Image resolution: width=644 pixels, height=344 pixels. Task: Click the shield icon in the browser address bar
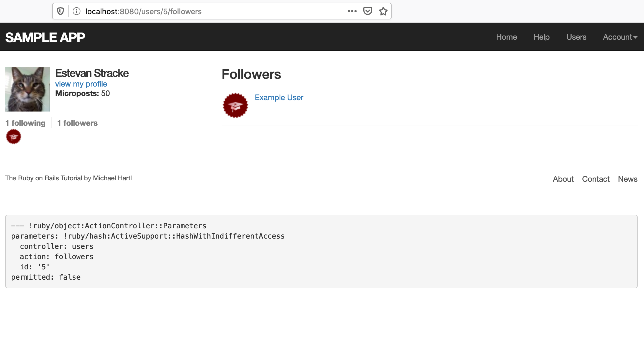click(60, 11)
